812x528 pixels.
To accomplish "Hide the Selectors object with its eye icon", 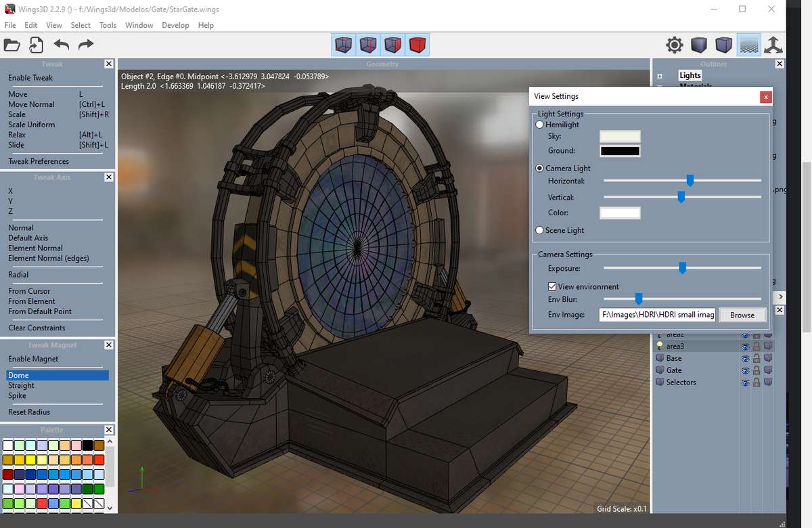I will coord(746,382).
